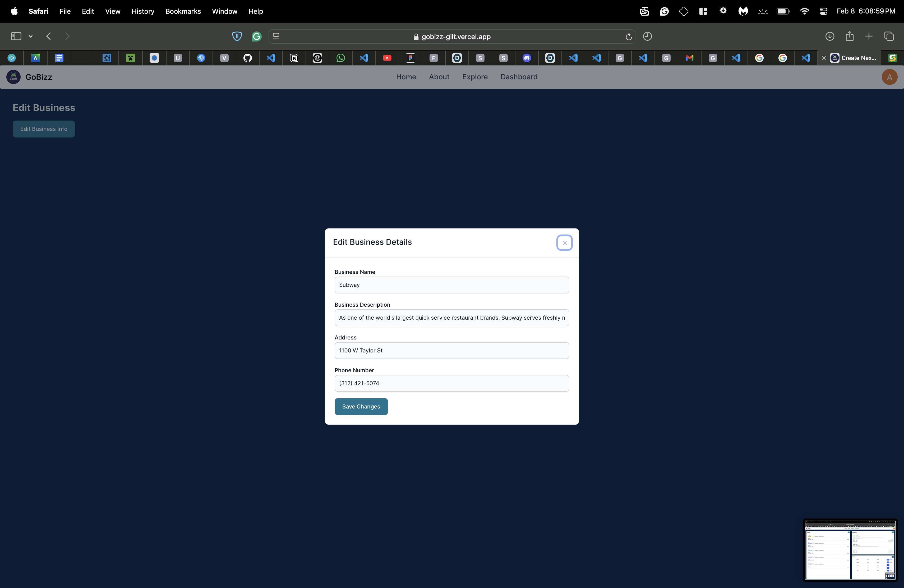Image resolution: width=904 pixels, height=588 pixels.
Task: Open the Bookmarks menu
Action: [x=183, y=11]
